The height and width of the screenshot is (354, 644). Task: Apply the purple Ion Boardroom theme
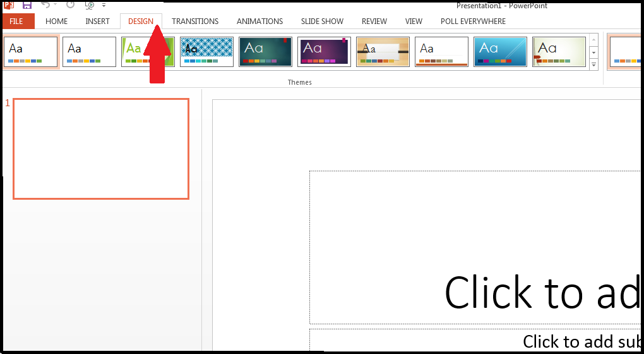click(x=324, y=52)
